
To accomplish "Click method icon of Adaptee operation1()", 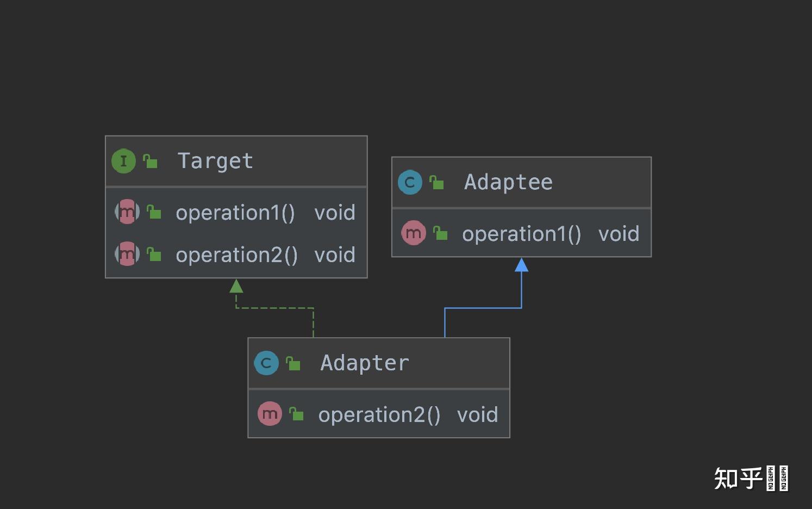I will click(414, 233).
